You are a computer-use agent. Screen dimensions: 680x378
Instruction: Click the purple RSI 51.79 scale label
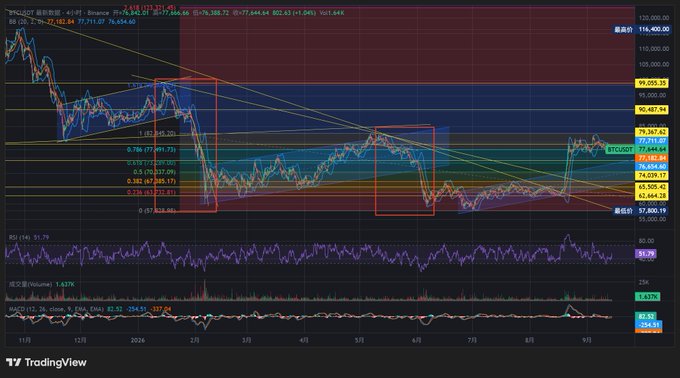click(646, 254)
